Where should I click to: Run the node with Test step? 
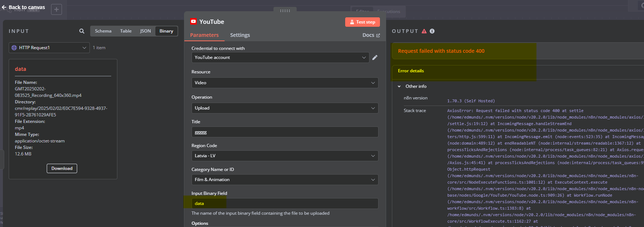pyautogui.click(x=363, y=22)
